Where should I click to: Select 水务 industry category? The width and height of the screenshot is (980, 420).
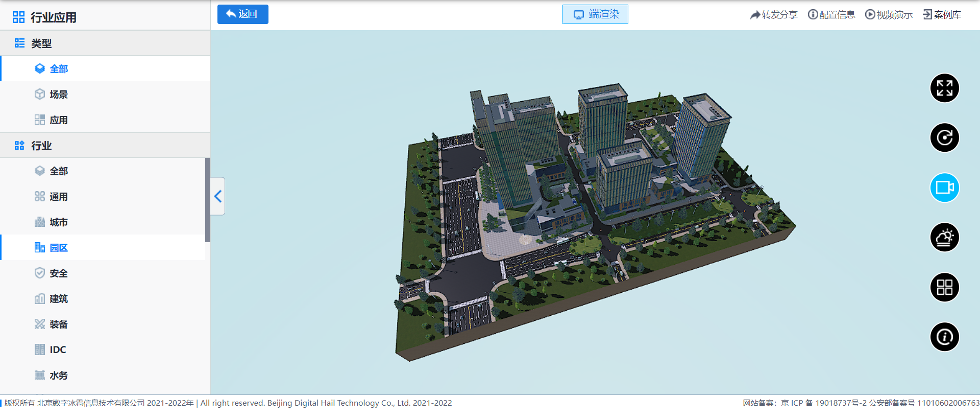tap(103, 375)
